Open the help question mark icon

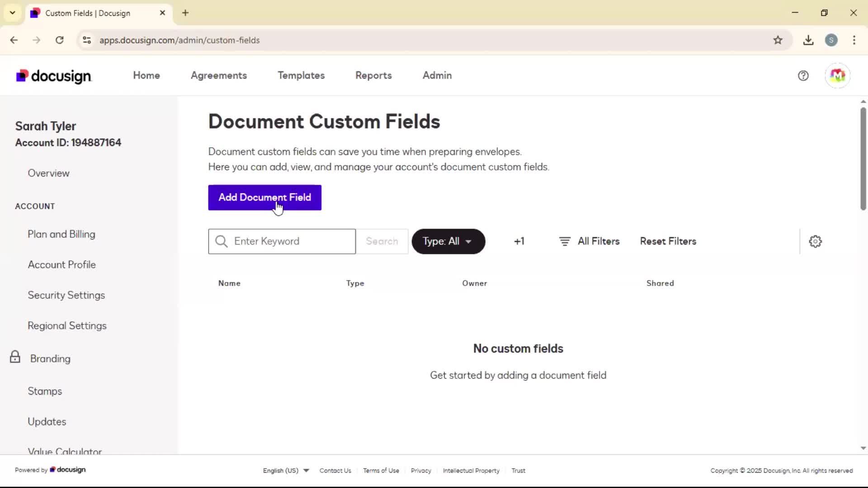[803, 75]
